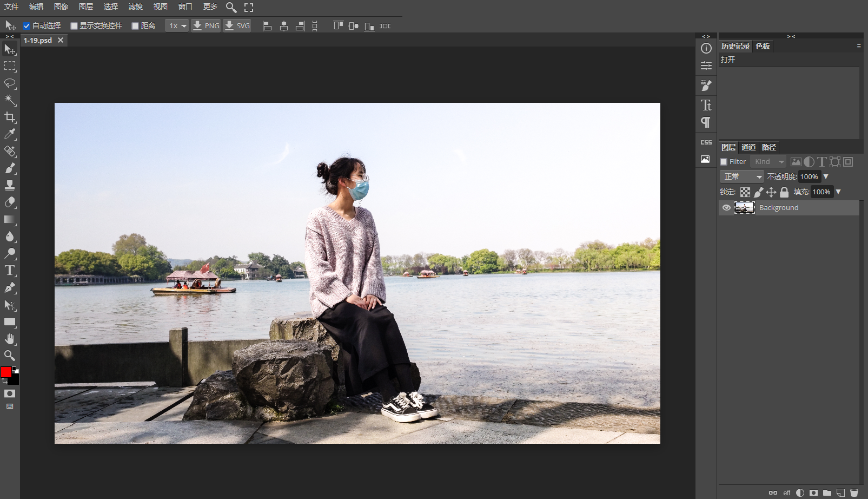The width and height of the screenshot is (868, 499).
Task: Select the Pen tool
Action: coord(10,287)
